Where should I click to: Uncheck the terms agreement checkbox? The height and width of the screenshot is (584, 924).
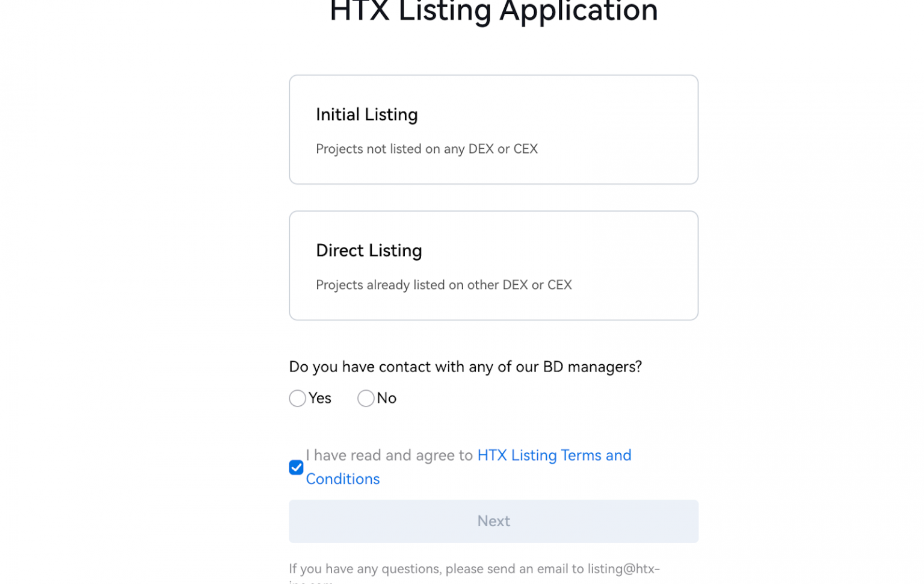(295, 467)
